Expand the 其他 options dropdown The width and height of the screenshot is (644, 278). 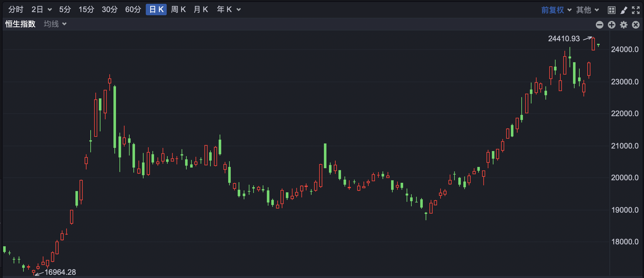click(587, 10)
